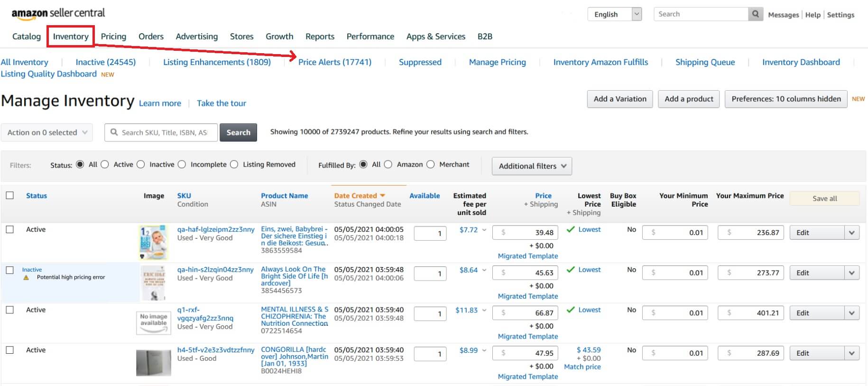Tick the select-all checkbox in table header
Viewport: 868px width, 386px height.
[x=10, y=195]
